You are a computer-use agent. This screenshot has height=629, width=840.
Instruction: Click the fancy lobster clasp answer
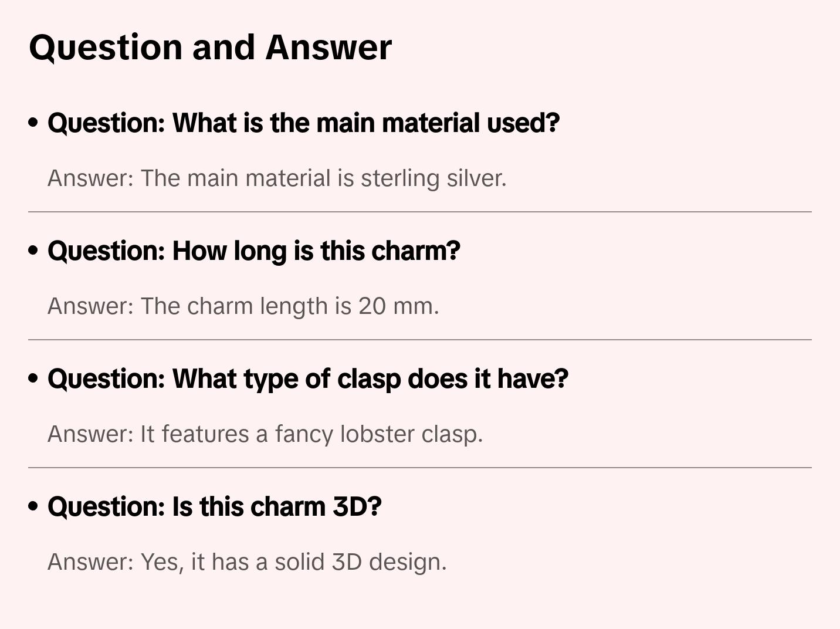coord(265,434)
